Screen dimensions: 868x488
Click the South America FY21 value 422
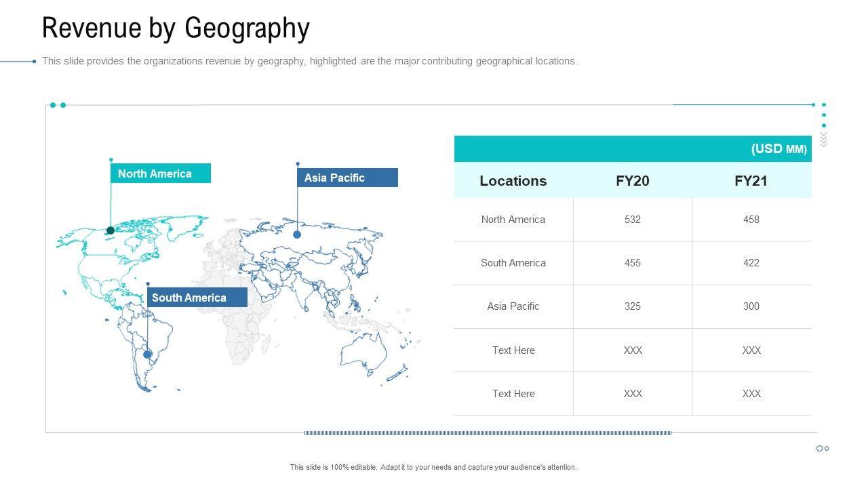[x=751, y=263]
